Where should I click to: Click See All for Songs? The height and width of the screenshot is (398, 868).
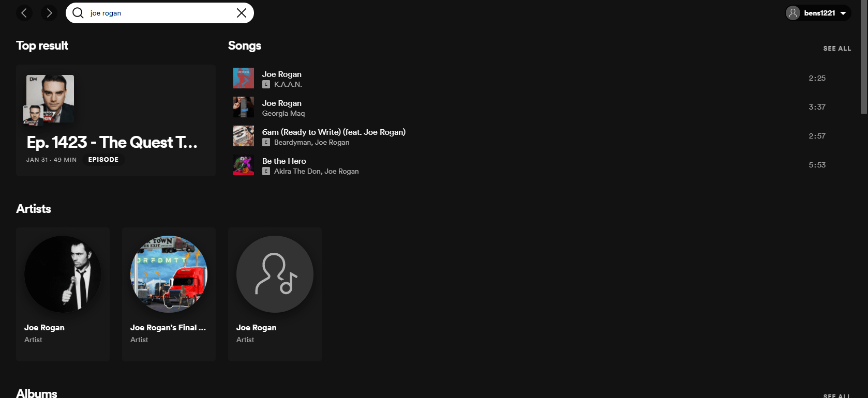(837, 49)
